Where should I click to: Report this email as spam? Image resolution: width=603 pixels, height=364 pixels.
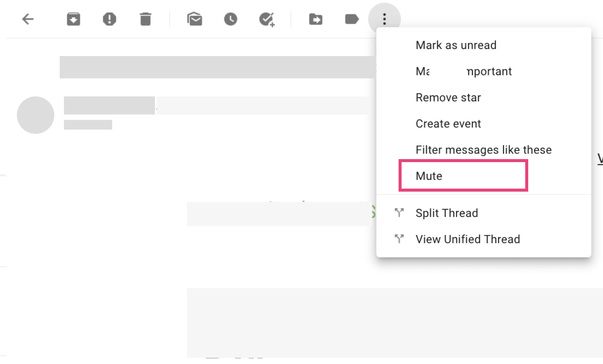(109, 19)
